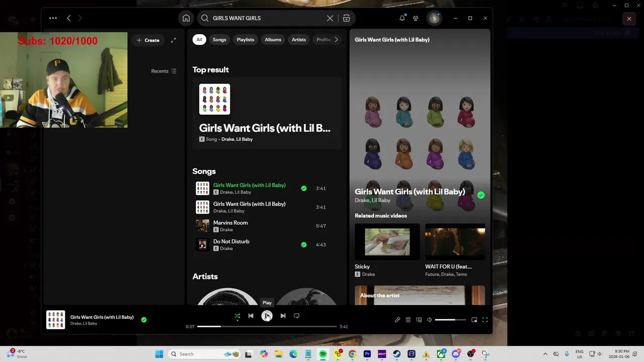Screen dimensions: 644x362
Task: Open the Windows Start menu
Action: (159, 354)
